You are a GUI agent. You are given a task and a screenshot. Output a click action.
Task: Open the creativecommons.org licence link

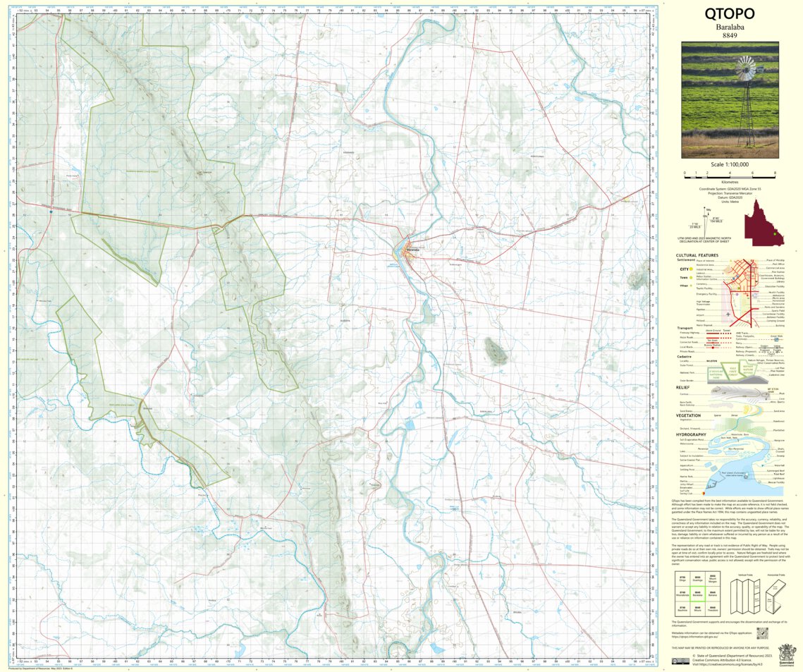pyautogui.click(x=730, y=664)
